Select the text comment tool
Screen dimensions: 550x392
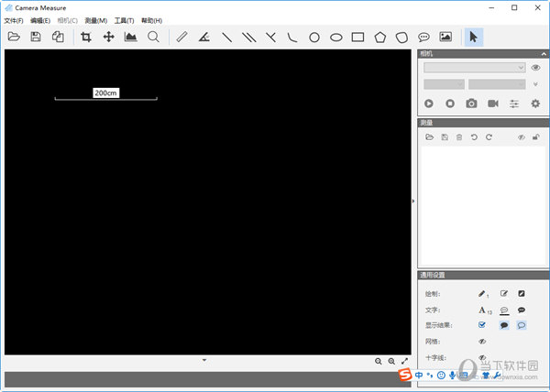click(423, 38)
